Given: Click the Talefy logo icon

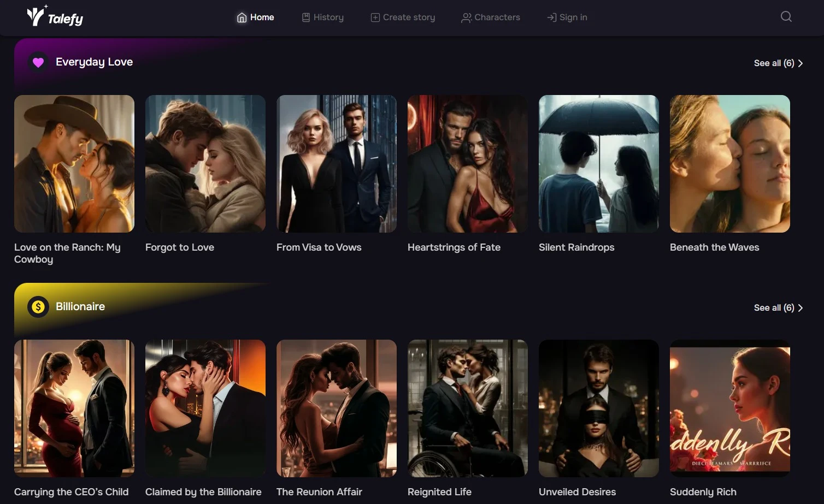Looking at the screenshot, I should pyautogui.click(x=36, y=16).
